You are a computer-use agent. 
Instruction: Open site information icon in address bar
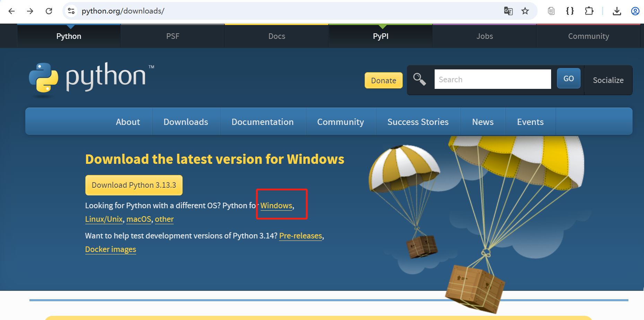coord(71,11)
